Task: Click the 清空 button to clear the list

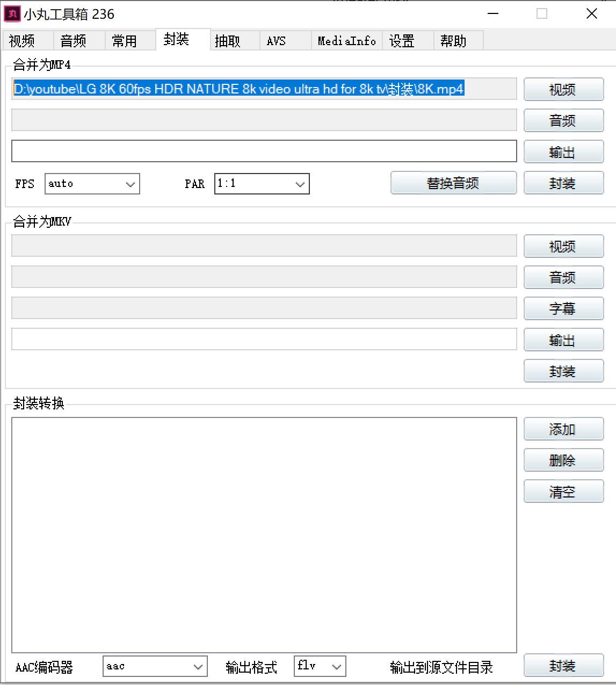Action: pyautogui.click(x=563, y=492)
